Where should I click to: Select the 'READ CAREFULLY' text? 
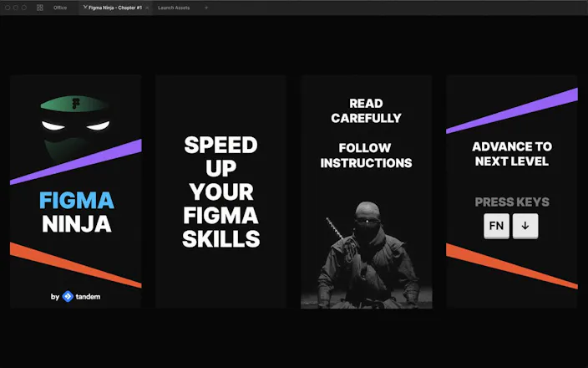366,110
